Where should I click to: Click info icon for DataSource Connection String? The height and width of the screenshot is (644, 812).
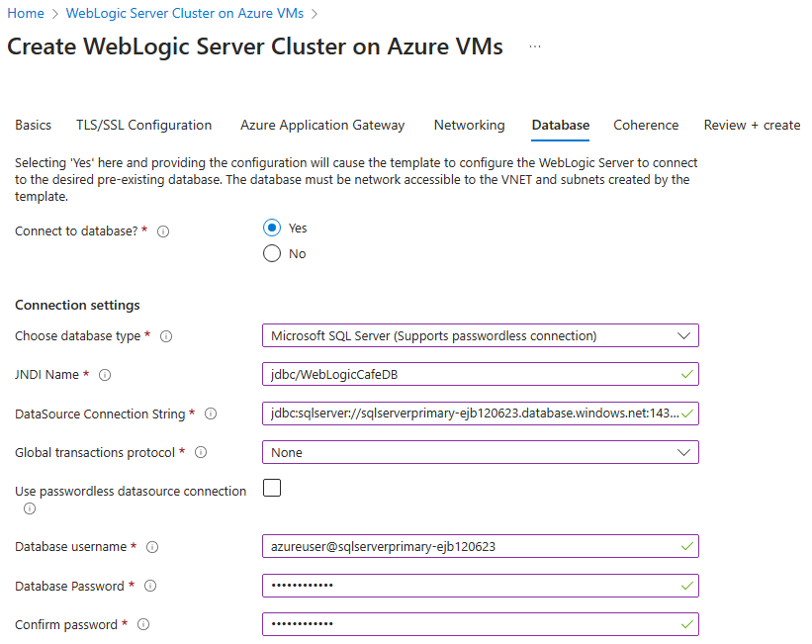pyautogui.click(x=211, y=414)
